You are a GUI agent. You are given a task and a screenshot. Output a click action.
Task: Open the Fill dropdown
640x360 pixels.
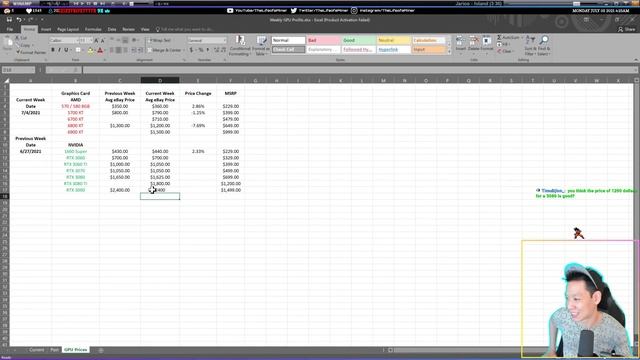[x=504, y=44]
